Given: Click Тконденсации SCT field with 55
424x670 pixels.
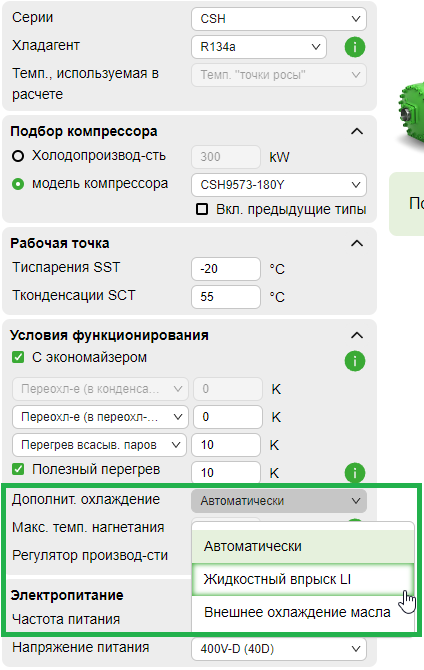Looking at the screenshot, I should coord(226,297).
